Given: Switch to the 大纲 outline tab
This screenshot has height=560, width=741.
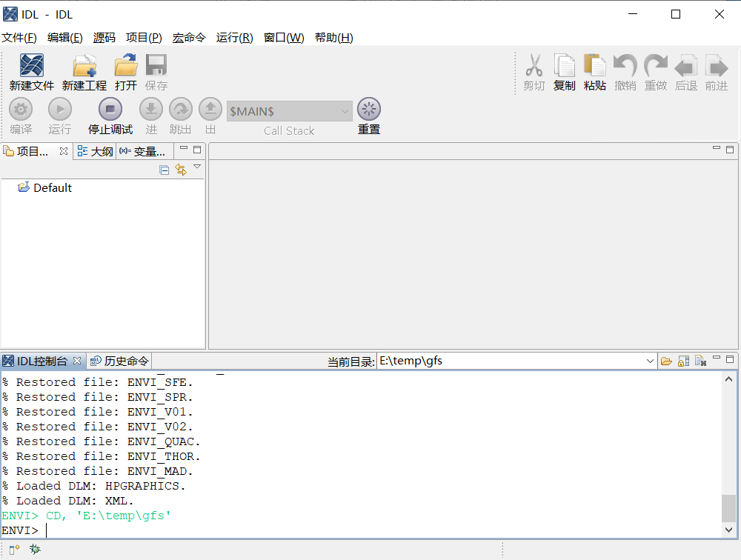Looking at the screenshot, I should coord(95,151).
